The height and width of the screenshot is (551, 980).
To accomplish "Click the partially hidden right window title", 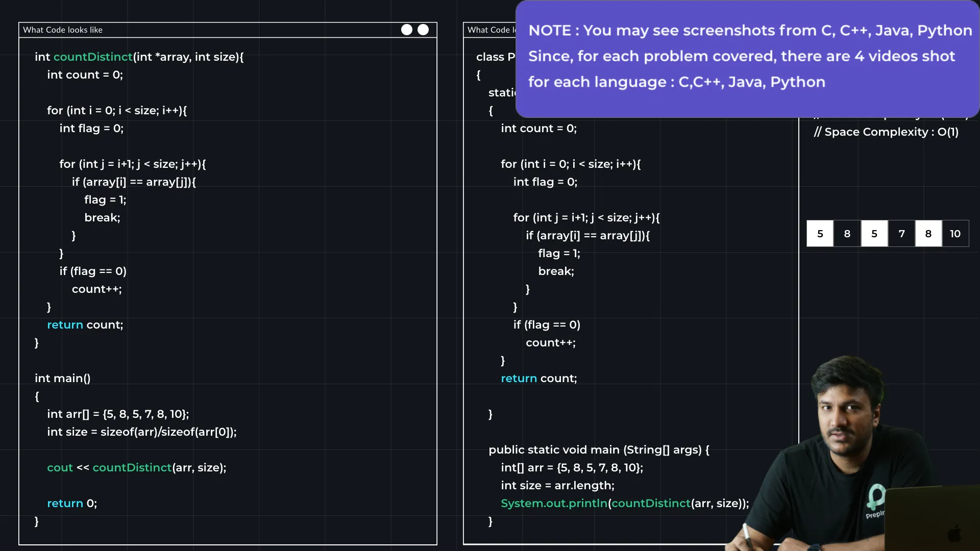I will [x=490, y=30].
